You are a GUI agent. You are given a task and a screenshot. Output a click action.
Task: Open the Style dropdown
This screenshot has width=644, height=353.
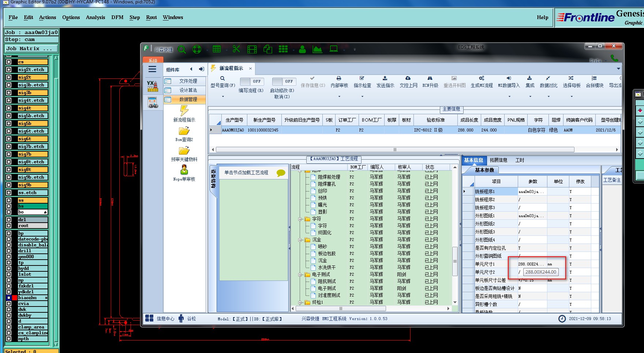click(x=598, y=61)
